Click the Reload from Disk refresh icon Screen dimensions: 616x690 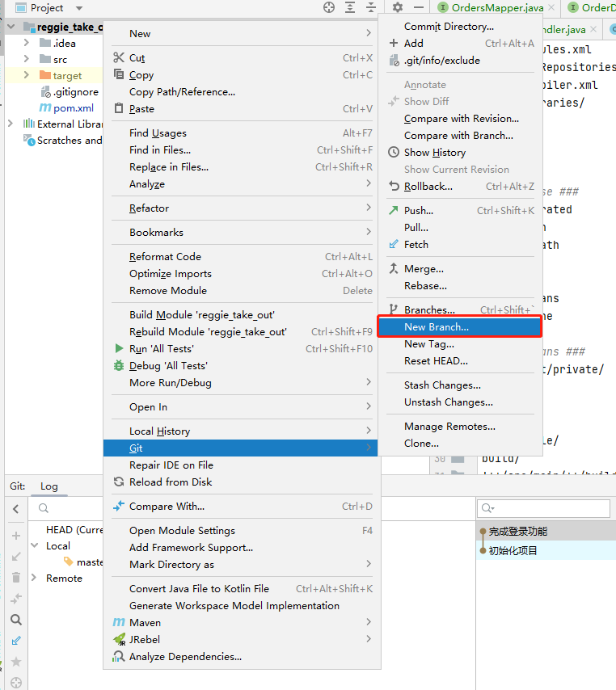point(119,482)
